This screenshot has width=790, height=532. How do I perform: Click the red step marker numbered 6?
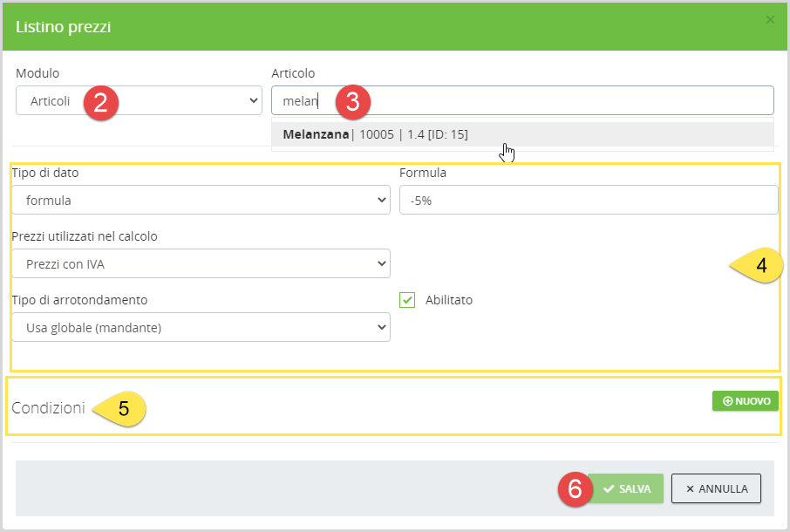(x=574, y=489)
